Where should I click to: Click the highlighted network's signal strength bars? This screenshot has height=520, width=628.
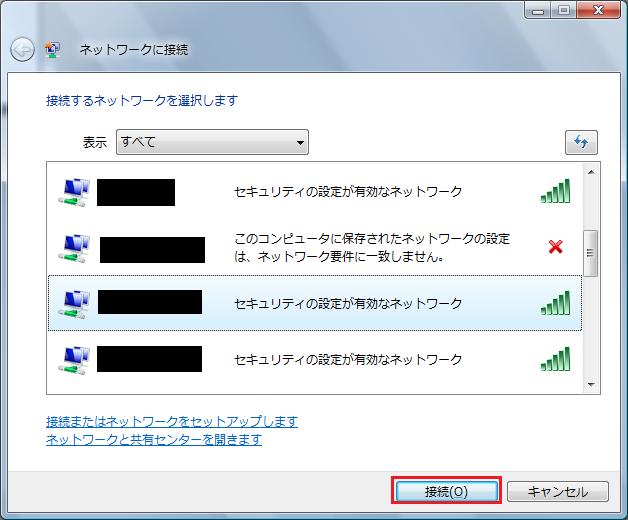point(555,303)
